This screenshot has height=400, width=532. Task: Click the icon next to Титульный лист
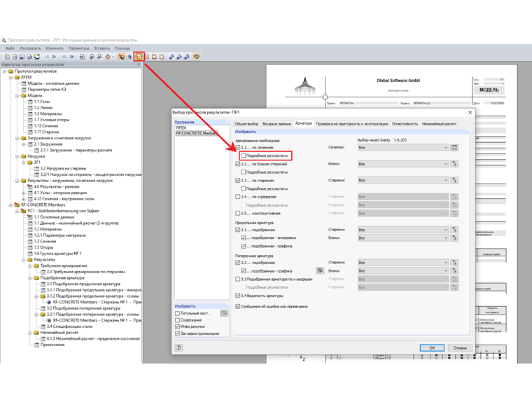(224, 313)
